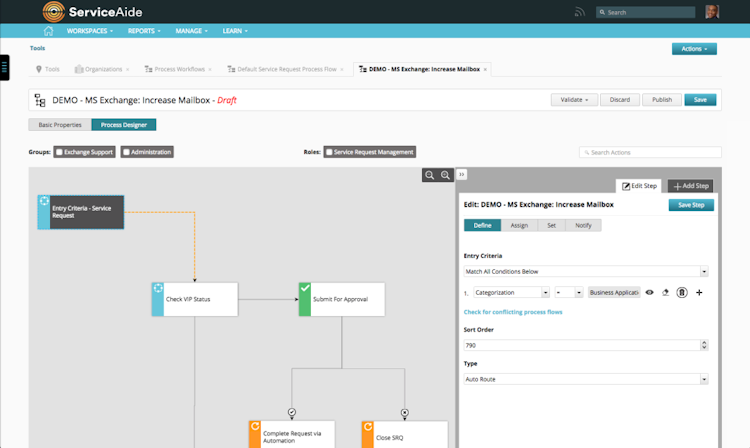Toggle the Administration group checkbox
This screenshot has width=750, height=448.
(x=126, y=152)
